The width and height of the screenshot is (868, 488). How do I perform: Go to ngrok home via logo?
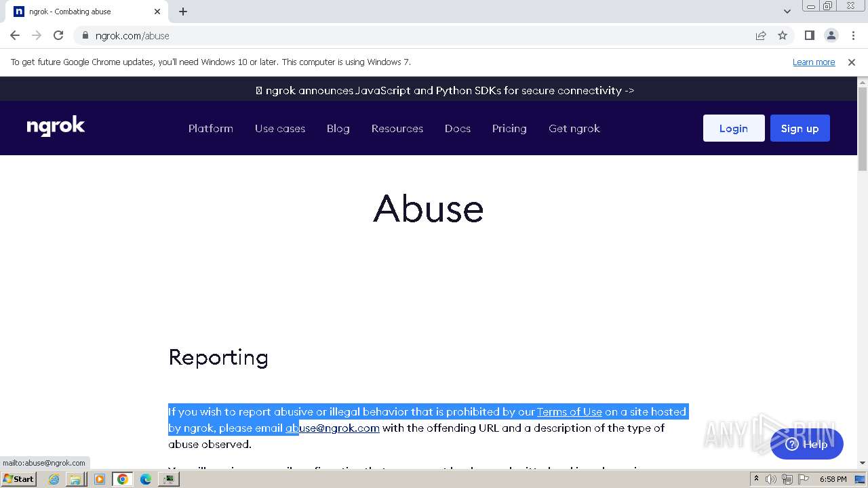coord(56,127)
